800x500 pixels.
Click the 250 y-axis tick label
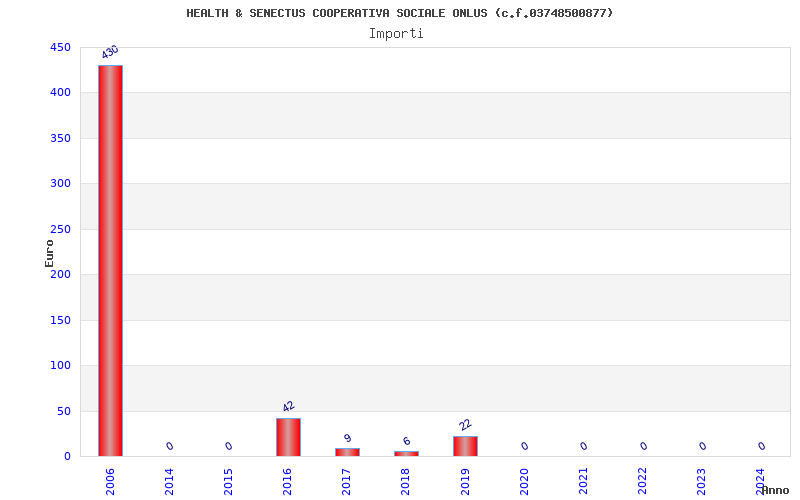point(60,229)
